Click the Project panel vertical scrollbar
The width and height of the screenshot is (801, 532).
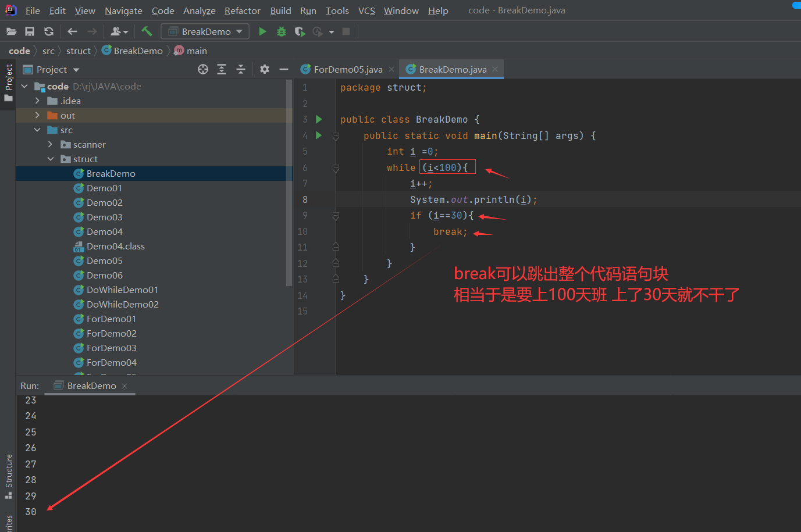coord(290,183)
